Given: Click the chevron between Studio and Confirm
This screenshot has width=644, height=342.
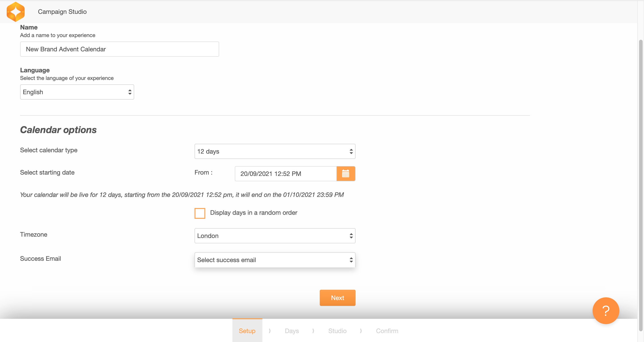Looking at the screenshot, I should (360, 331).
